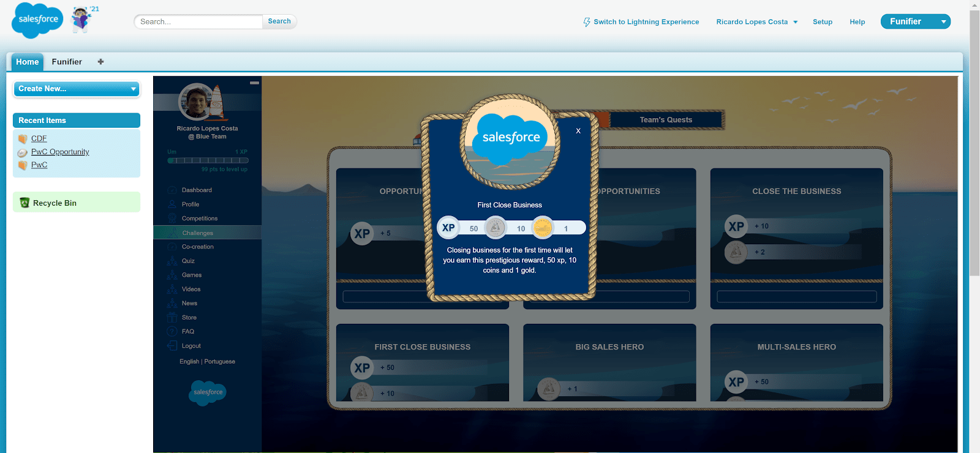Click into the Search input field
980x453 pixels.
click(198, 21)
